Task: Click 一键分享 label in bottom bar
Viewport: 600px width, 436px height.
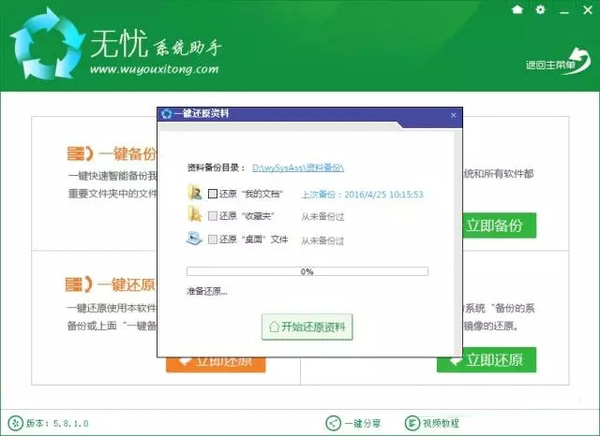Action: pos(363,423)
